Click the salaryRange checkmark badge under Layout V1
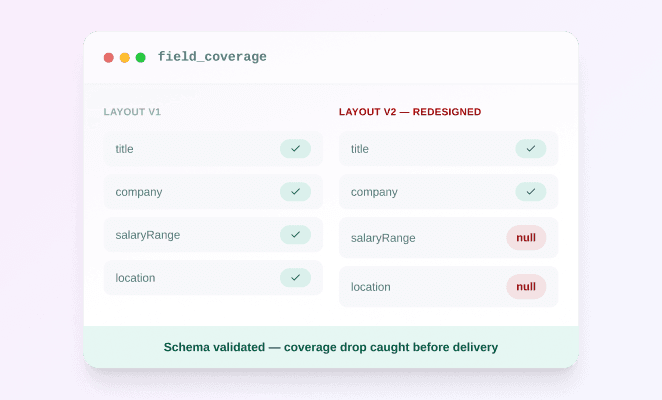The height and width of the screenshot is (400, 662). (x=296, y=234)
